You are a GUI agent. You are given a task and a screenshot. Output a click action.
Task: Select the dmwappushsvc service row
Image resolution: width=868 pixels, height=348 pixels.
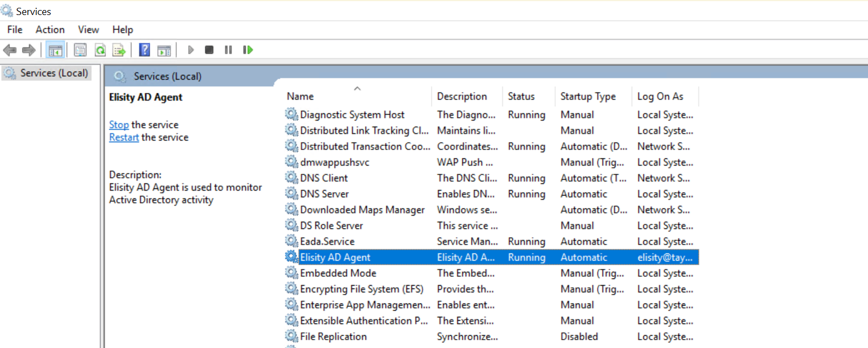[x=491, y=162]
